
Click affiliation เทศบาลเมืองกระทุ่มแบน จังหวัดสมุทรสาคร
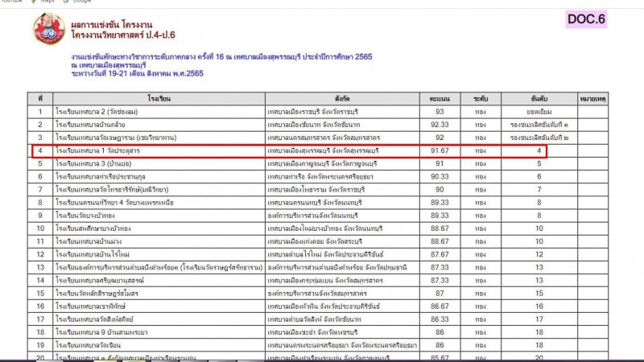(325, 280)
